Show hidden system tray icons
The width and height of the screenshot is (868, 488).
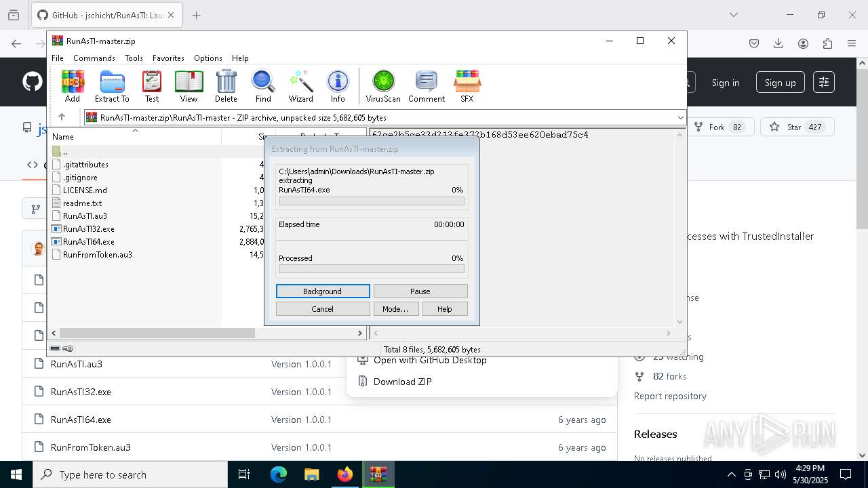pyautogui.click(x=731, y=474)
